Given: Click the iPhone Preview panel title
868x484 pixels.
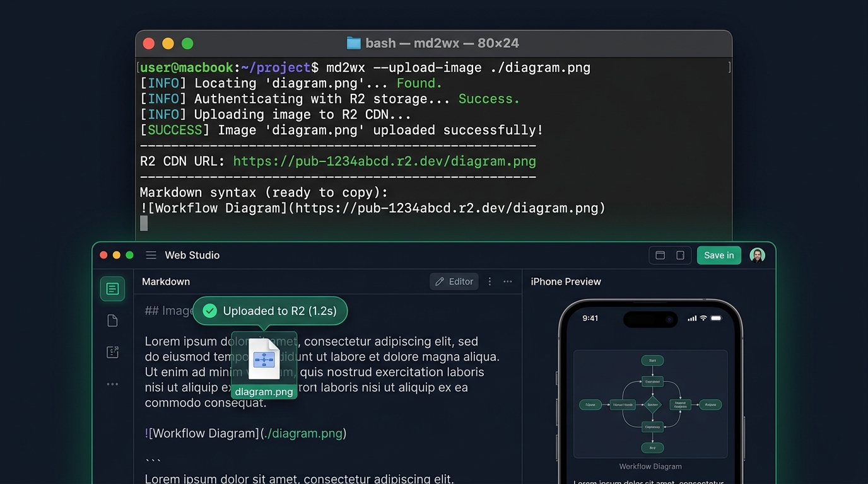Looking at the screenshot, I should click(x=566, y=282).
